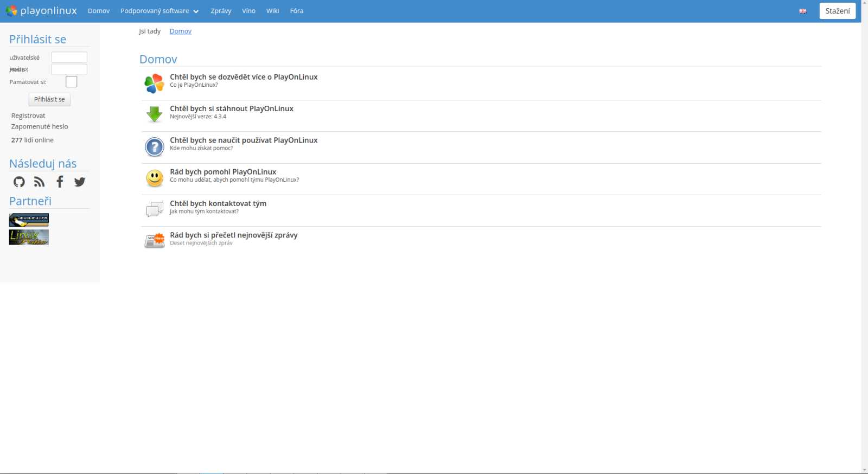The image size is (868, 474).
Task: Open Fóra in top navigation
Action: pos(297,11)
